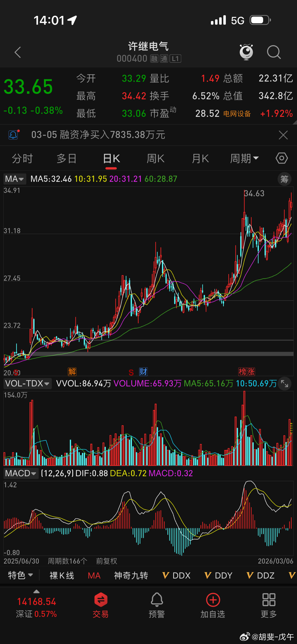This screenshot has width=297, height=644.
Task: Tap the red S marker beside 财
Action: 131,372
